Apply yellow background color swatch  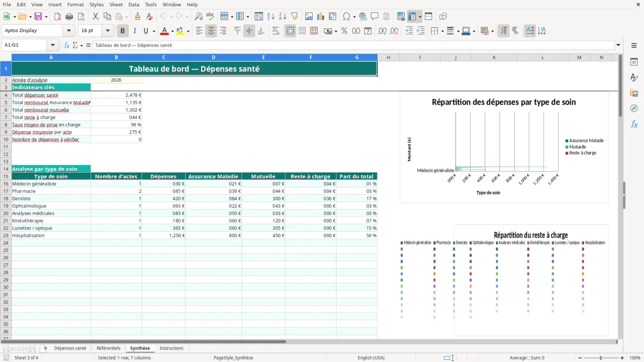point(180,31)
